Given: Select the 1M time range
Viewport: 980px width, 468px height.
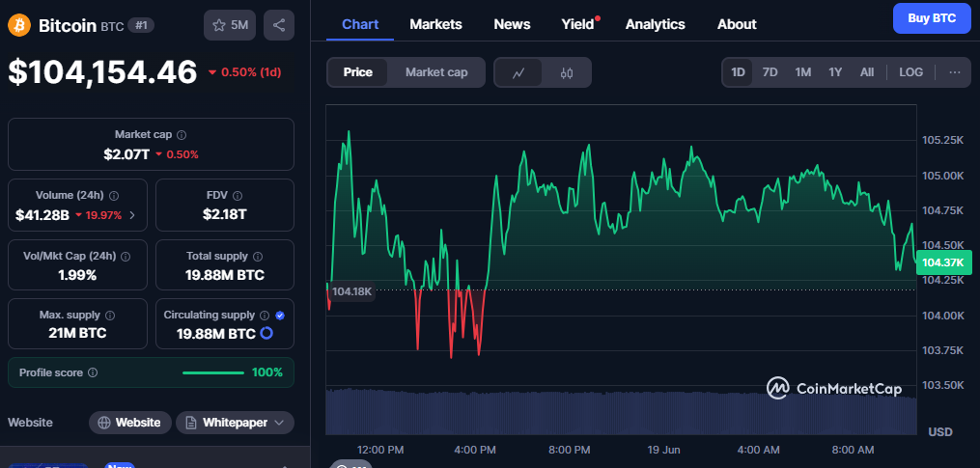Looking at the screenshot, I should click(x=803, y=72).
